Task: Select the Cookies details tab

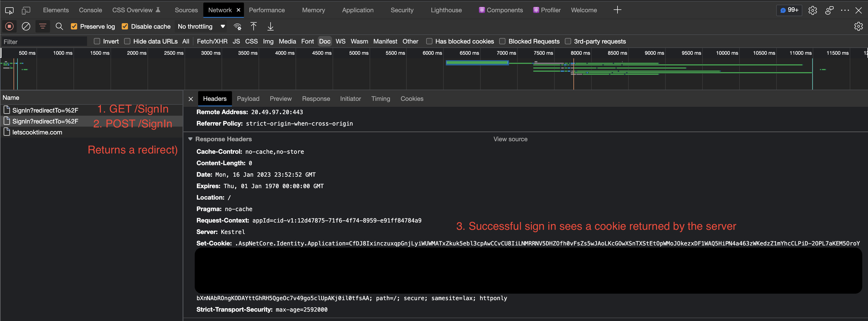Action: click(x=412, y=99)
